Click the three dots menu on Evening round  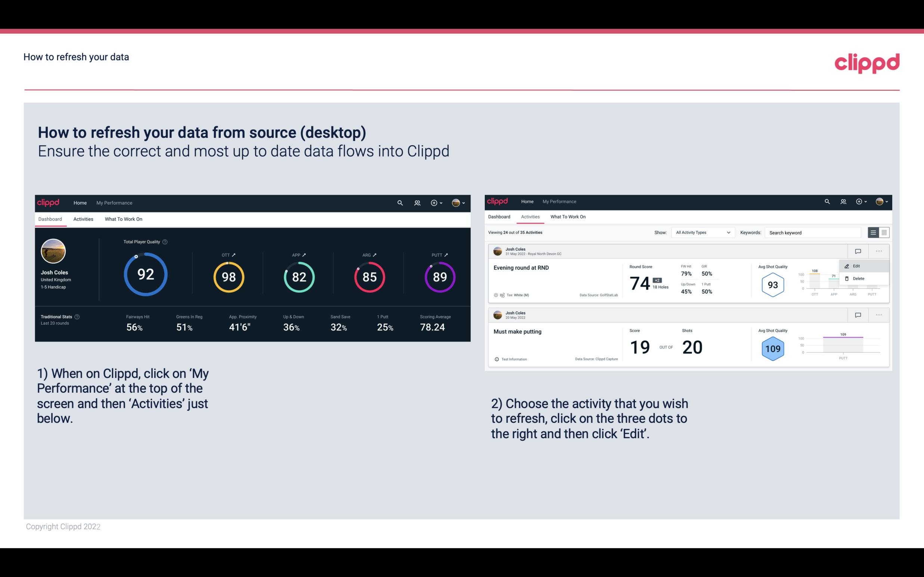tap(879, 250)
